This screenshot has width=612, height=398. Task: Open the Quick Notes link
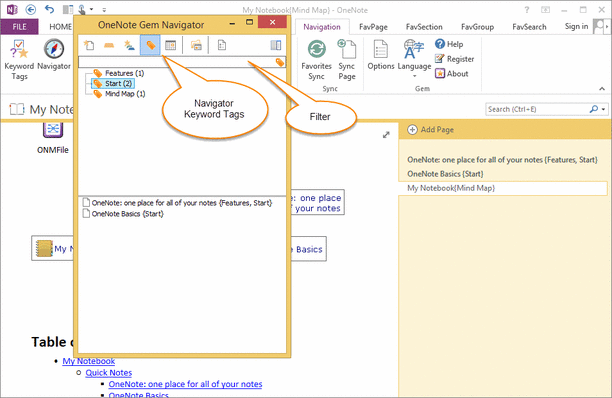pos(109,373)
